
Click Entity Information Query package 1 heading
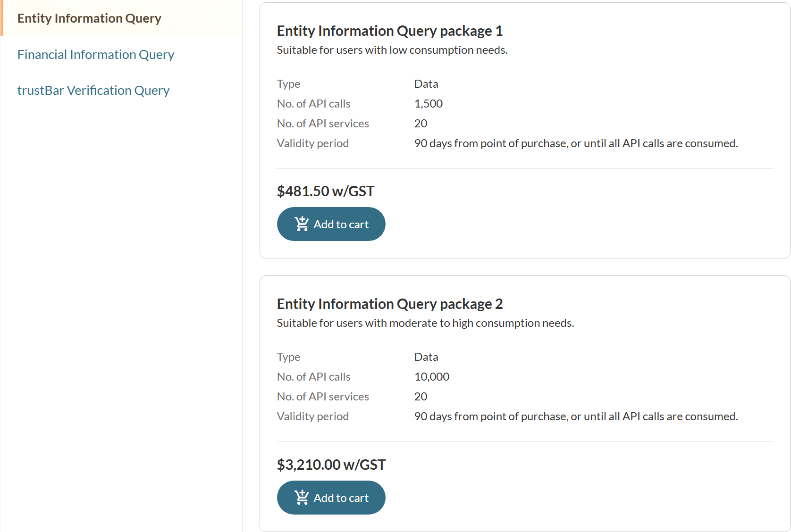pyautogui.click(x=390, y=31)
